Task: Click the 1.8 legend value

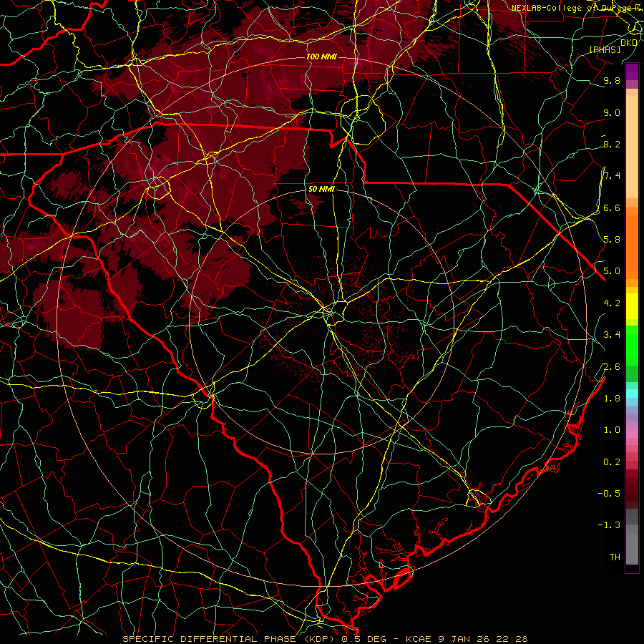Action: 612,399
